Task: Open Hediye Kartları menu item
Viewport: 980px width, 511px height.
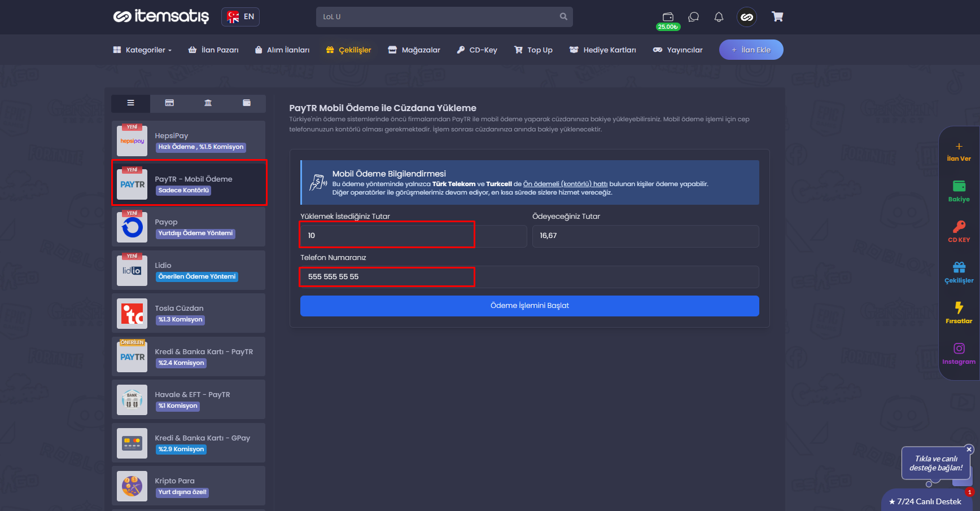Action: pyautogui.click(x=603, y=50)
